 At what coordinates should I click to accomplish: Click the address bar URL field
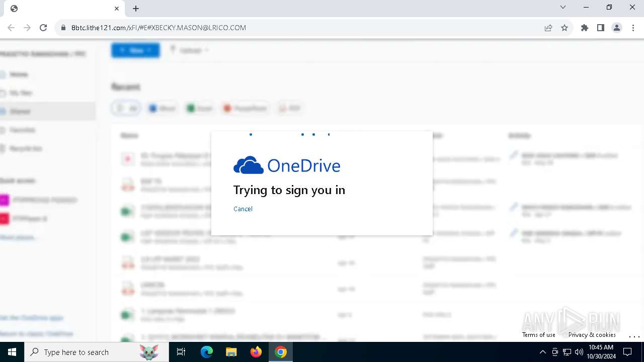pos(302,28)
